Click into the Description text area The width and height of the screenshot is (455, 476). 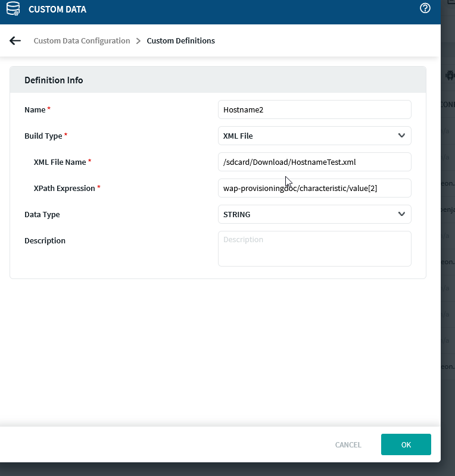(314, 248)
